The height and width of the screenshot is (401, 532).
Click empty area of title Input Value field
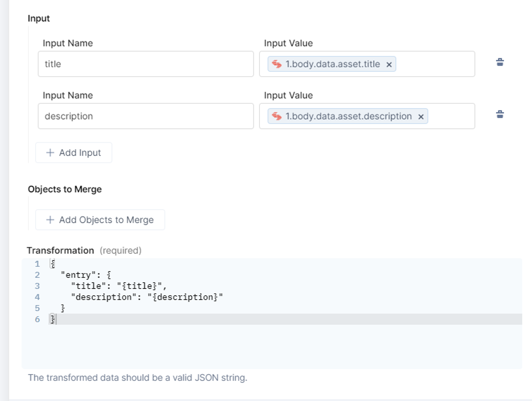click(x=435, y=64)
